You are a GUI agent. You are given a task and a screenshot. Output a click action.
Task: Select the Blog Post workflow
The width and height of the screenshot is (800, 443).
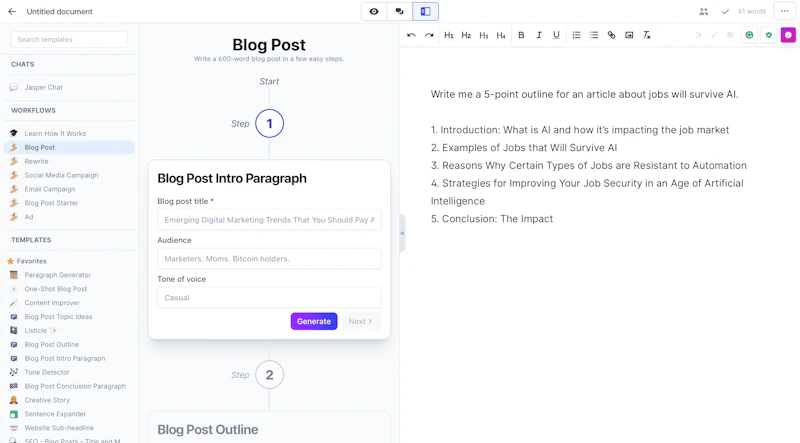coord(69,147)
